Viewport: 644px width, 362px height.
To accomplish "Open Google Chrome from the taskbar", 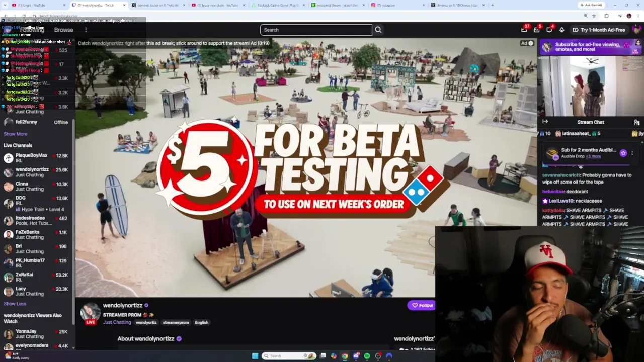I will 345,356.
